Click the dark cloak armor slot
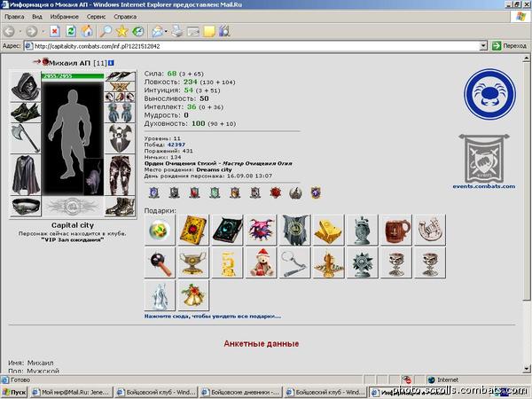 (26, 175)
